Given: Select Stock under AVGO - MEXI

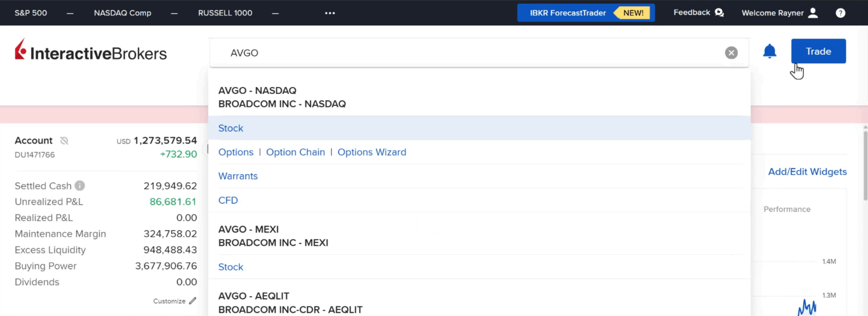Looking at the screenshot, I should coord(231,267).
